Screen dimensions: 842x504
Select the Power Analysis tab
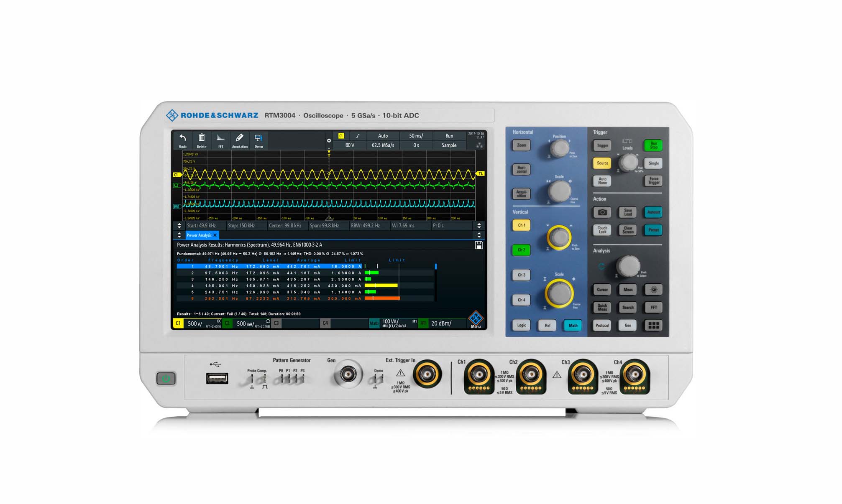coord(200,235)
